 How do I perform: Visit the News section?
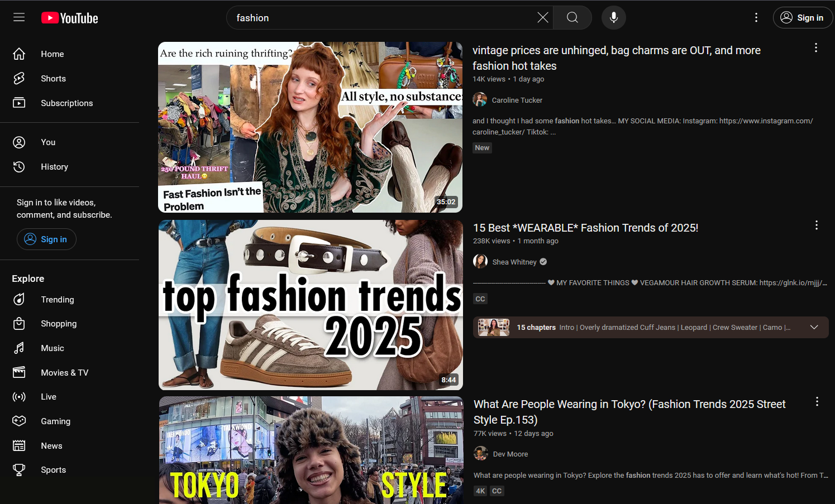point(51,445)
